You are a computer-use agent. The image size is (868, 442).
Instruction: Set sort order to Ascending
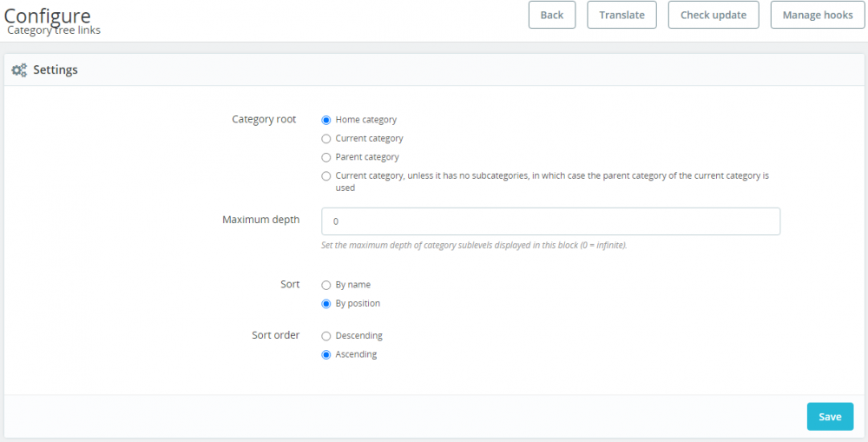tap(326, 355)
